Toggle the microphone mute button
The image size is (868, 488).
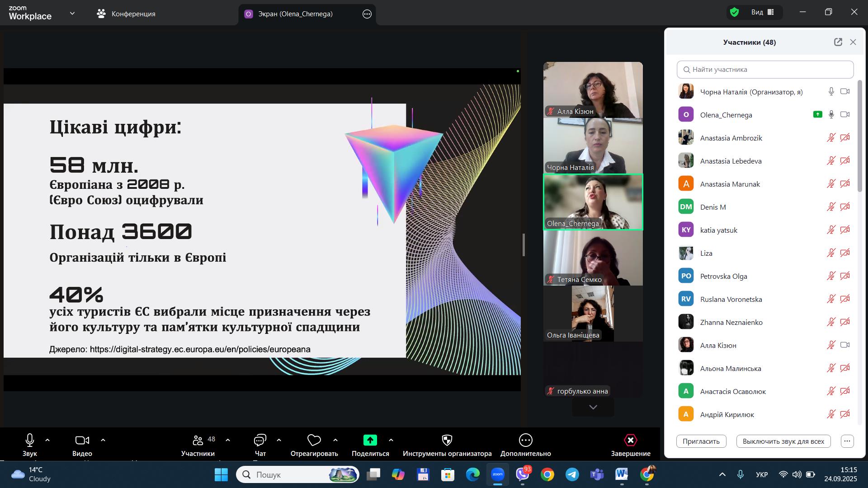(x=30, y=440)
